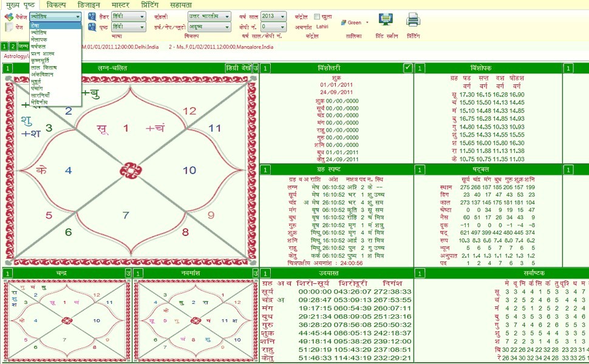Click the उ button in लग्न-चलित header

(x=256, y=69)
